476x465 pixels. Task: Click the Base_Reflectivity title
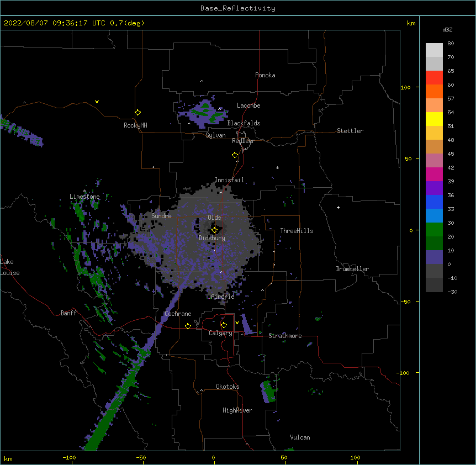238,8
